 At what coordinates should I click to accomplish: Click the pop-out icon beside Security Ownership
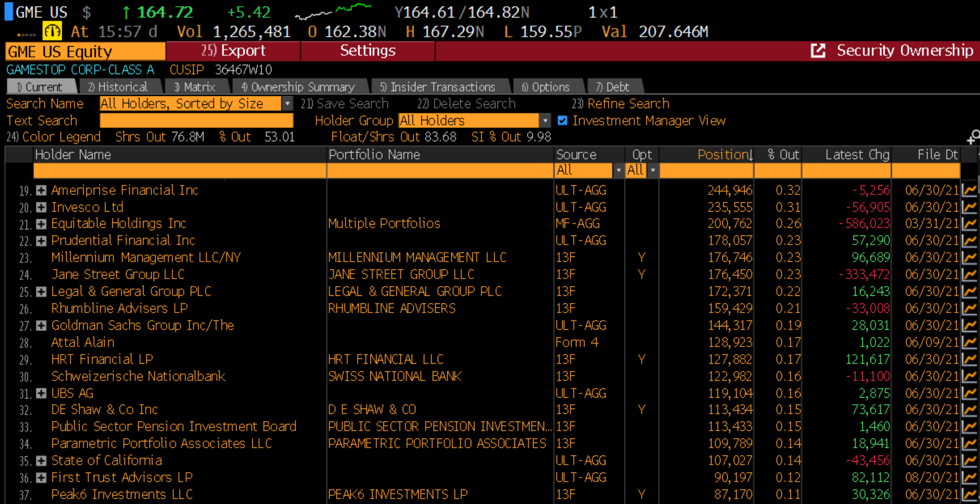[818, 50]
